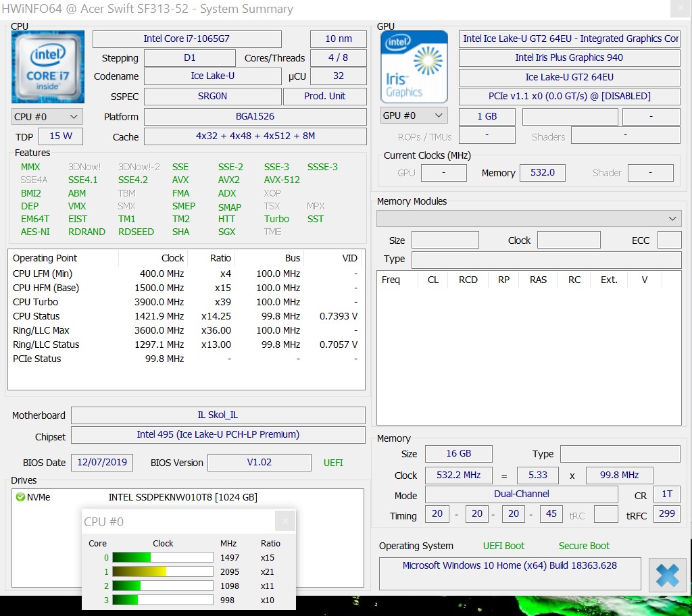Screen dimensions: 692x616
Task: Click the RAS column header in memory table
Action: tap(538, 280)
